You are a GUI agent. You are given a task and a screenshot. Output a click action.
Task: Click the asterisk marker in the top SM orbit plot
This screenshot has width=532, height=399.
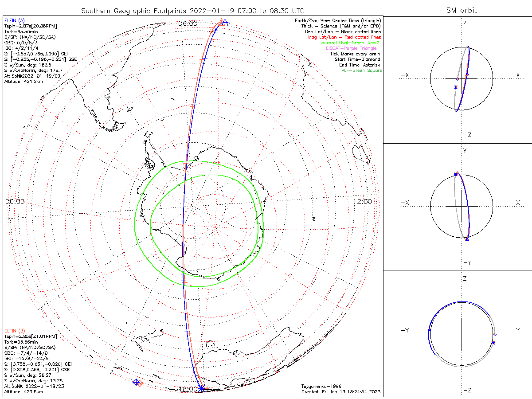pos(455,87)
